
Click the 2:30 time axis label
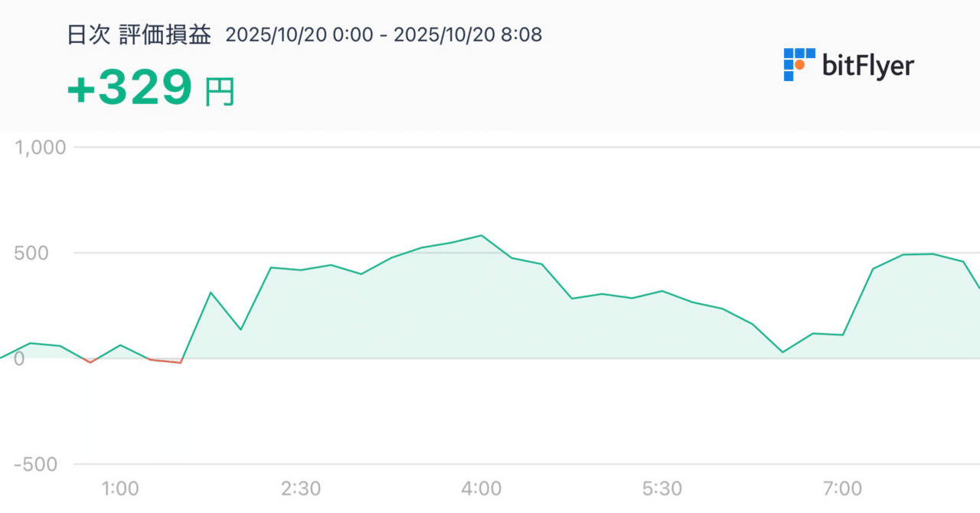(x=302, y=488)
